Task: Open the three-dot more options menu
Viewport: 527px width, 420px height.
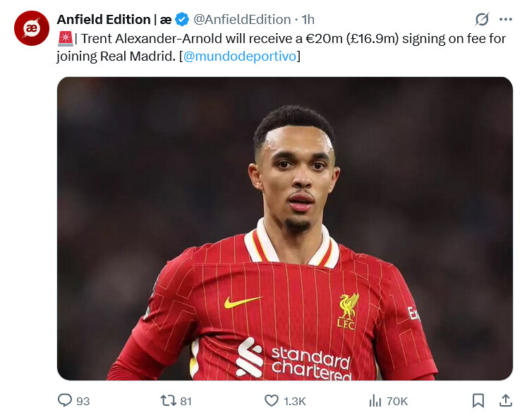Action: [505, 19]
